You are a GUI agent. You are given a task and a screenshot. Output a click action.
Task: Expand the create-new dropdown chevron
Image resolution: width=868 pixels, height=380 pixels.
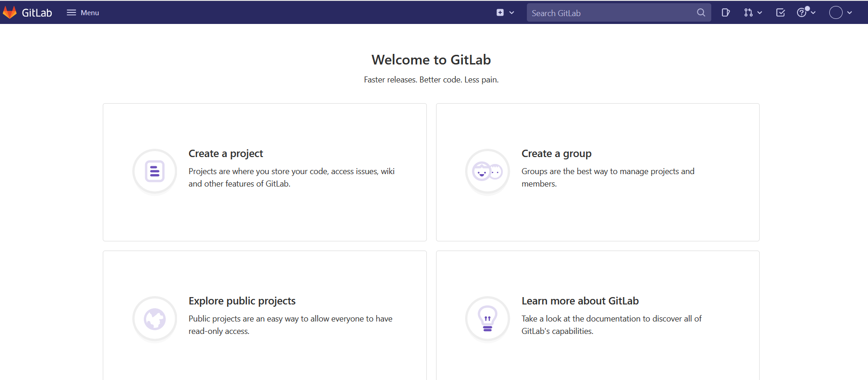tap(512, 13)
